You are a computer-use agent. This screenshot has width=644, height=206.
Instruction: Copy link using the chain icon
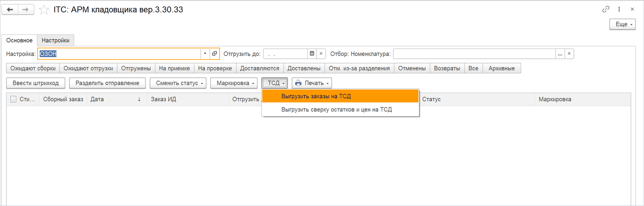606,9
